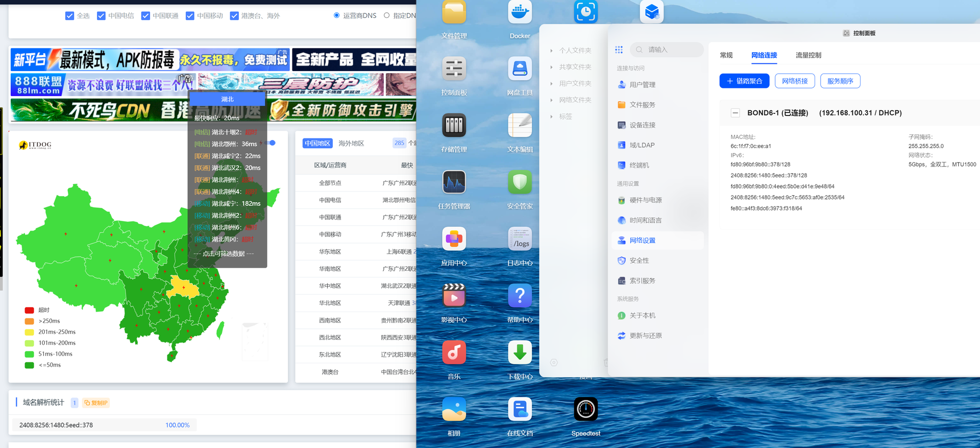The height and width of the screenshot is (448, 980).
Task: Click the 链路聚合 button
Action: click(x=744, y=81)
